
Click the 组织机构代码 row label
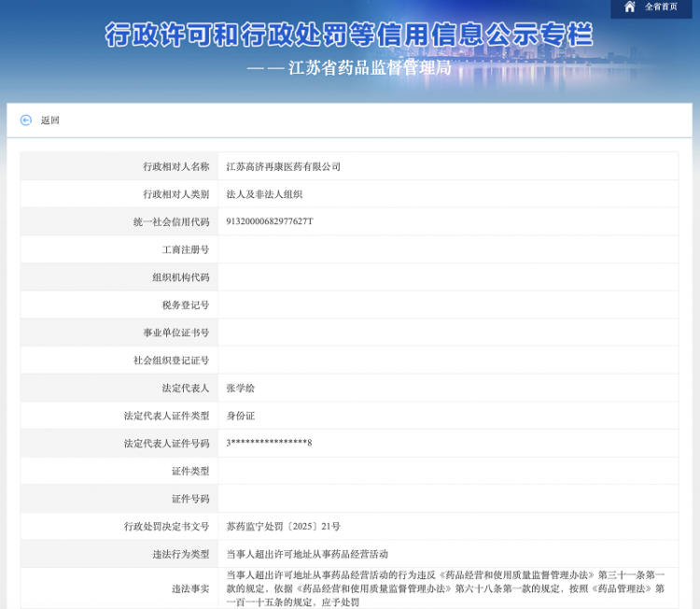point(181,277)
